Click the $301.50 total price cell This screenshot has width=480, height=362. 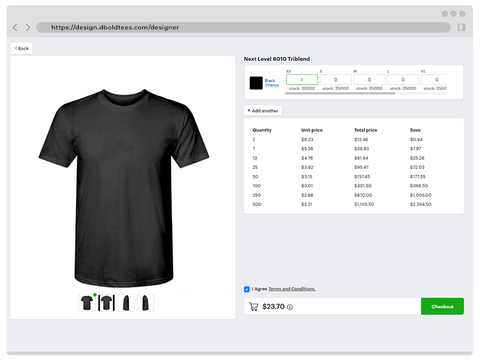[x=363, y=186]
